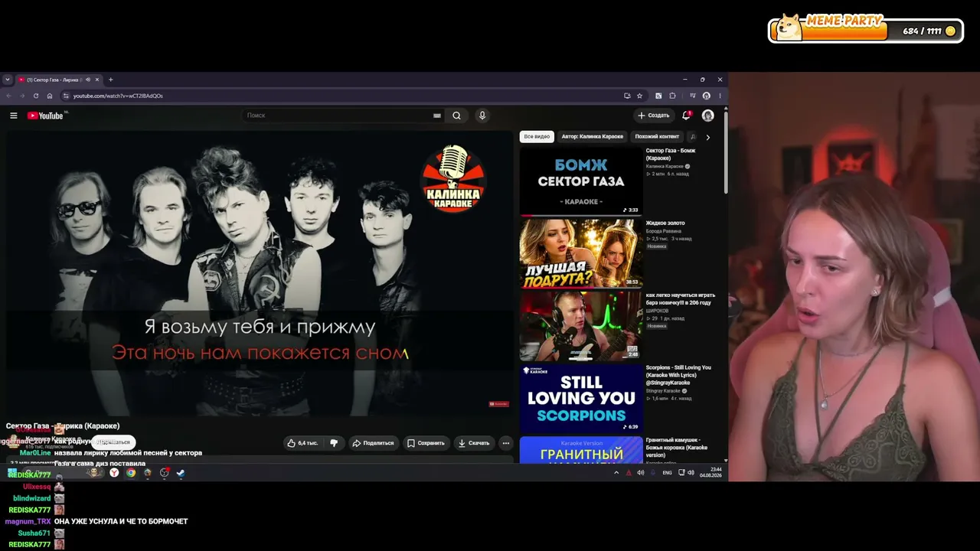Image resolution: width=980 pixels, height=551 pixels.
Task: Open the system volume tray icon
Action: [691, 473]
